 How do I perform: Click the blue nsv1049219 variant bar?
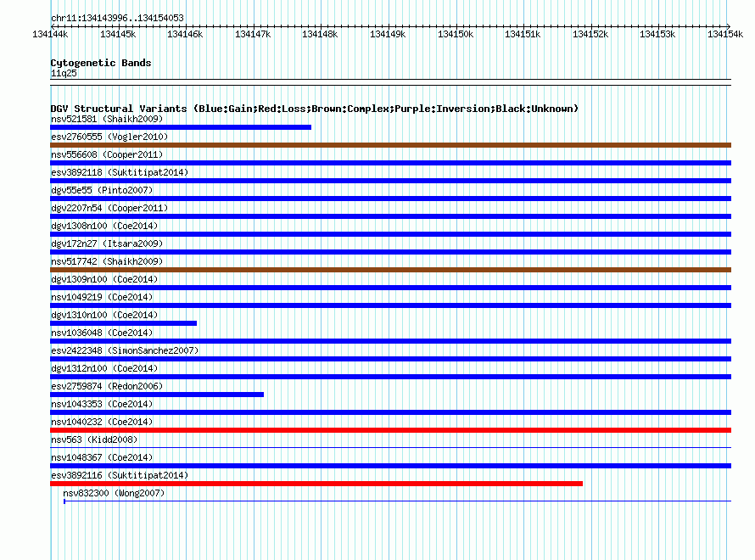390,305
